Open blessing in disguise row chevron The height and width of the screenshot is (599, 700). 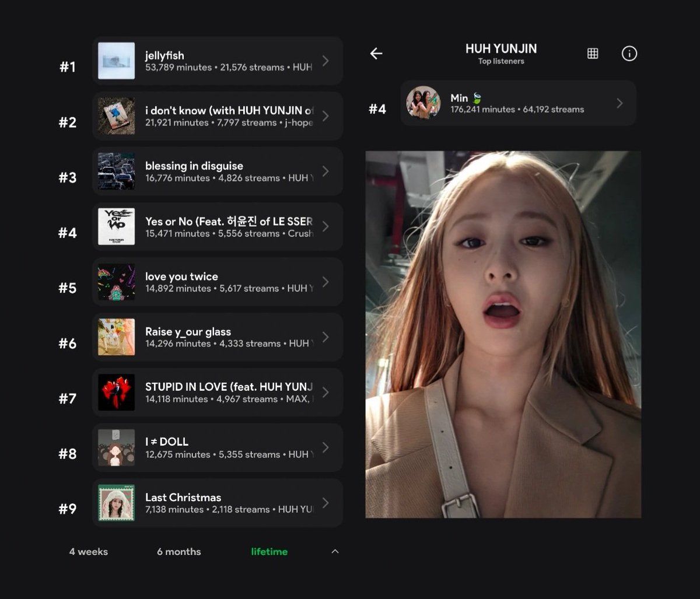pos(325,171)
